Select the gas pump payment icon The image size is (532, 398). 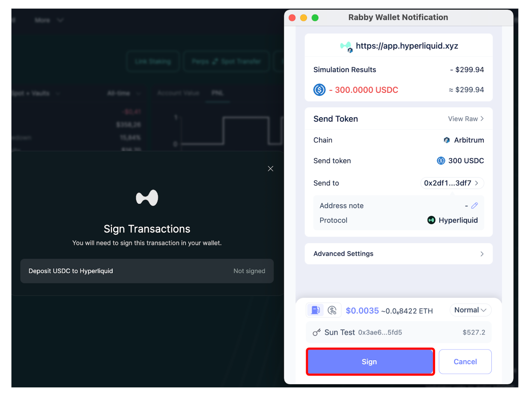point(315,310)
